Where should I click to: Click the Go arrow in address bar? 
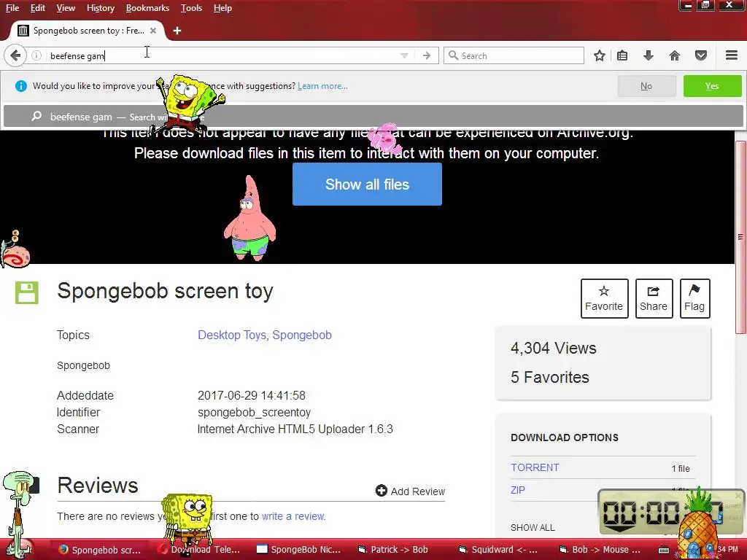426,55
